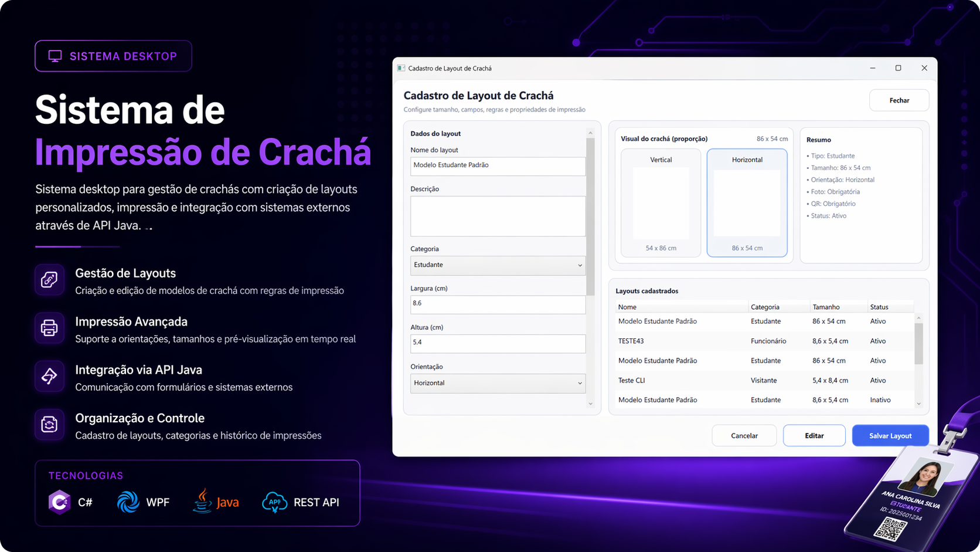This screenshot has width=980, height=552.
Task: Select the Vertical badge orientation card
Action: tap(661, 202)
